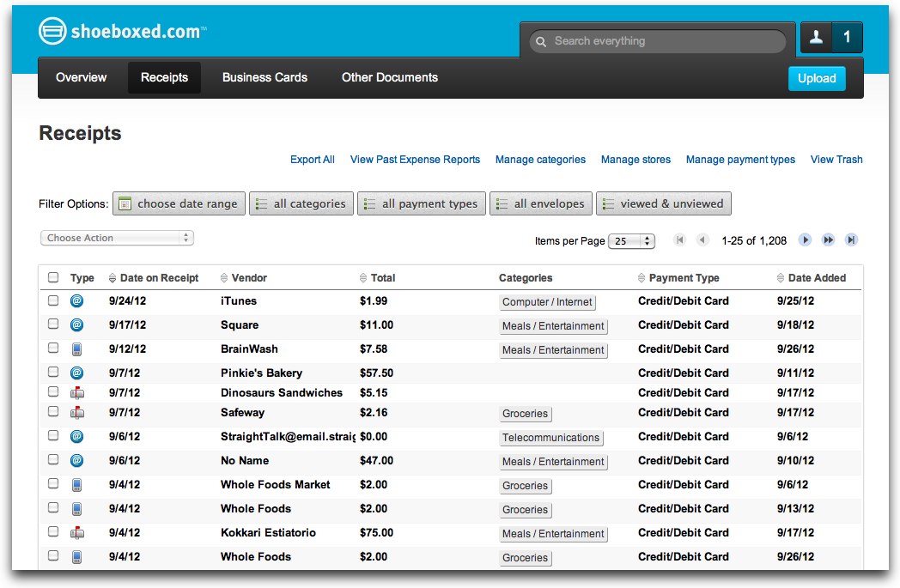Open the Choose Action dropdown
The image size is (900, 588).
[117, 238]
